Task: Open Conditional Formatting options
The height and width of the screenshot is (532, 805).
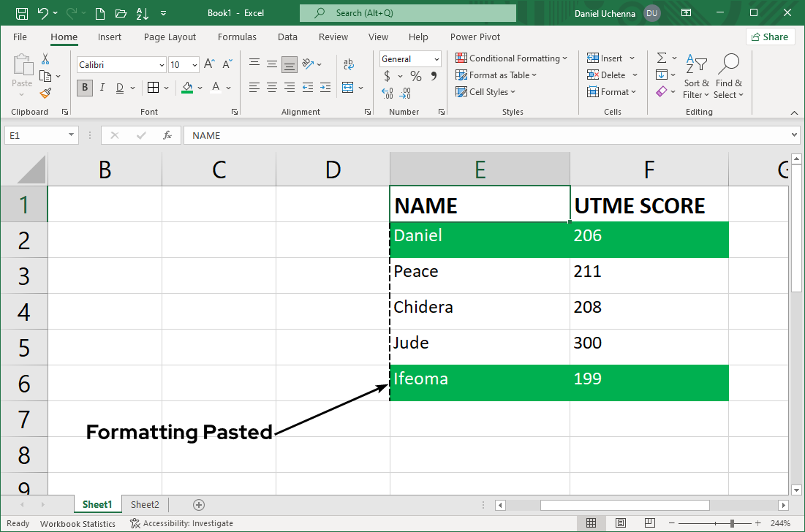Action: coord(511,58)
